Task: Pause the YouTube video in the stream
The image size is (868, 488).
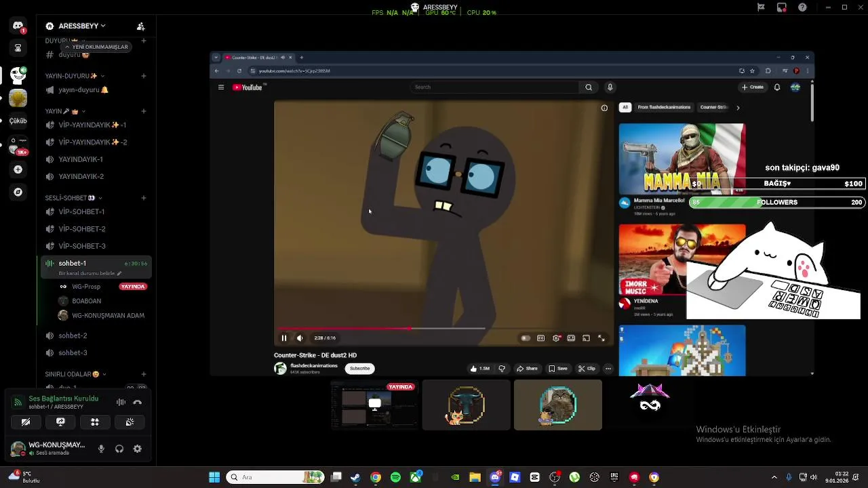Action: pyautogui.click(x=284, y=338)
